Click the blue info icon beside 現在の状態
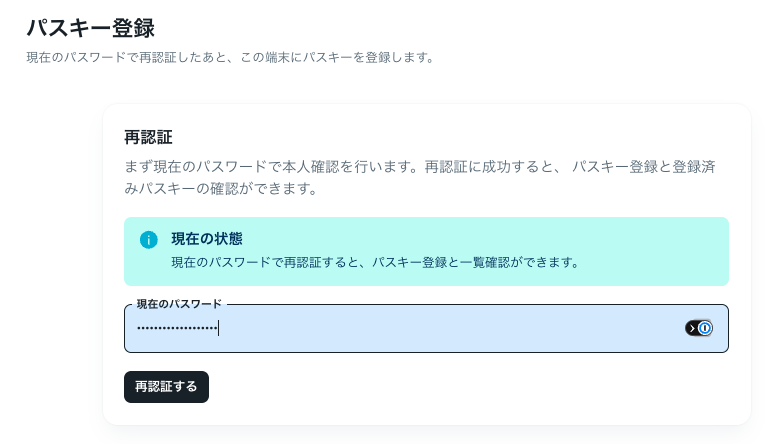The height and width of the screenshot is (444, 765). coord(148,240)
